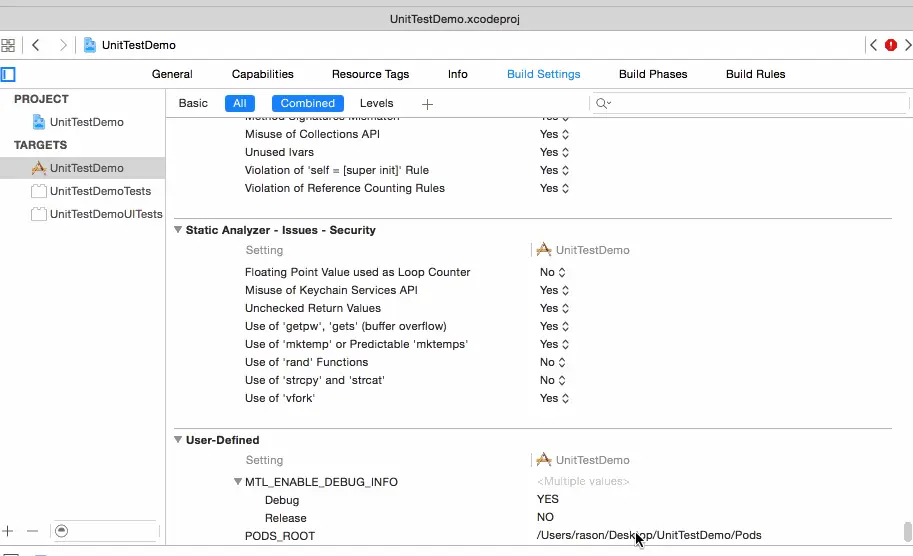Open Floating Point Loop Counter value popup
The width and height of the screenshot is (913, 556).
point(553,272)
